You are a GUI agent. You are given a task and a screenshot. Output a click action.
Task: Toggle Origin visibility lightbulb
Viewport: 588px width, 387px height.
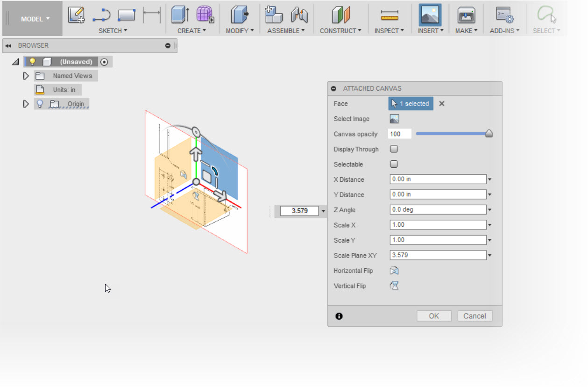point(40,104)
